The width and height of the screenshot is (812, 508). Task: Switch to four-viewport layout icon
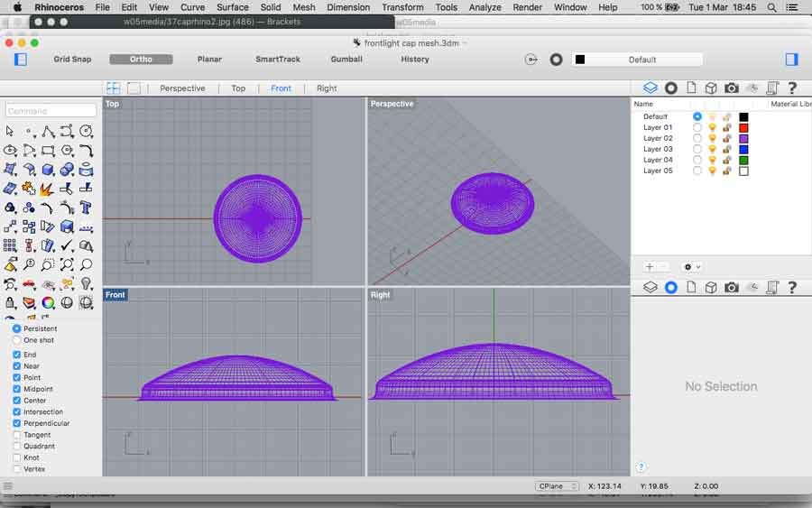pos(114,88)
